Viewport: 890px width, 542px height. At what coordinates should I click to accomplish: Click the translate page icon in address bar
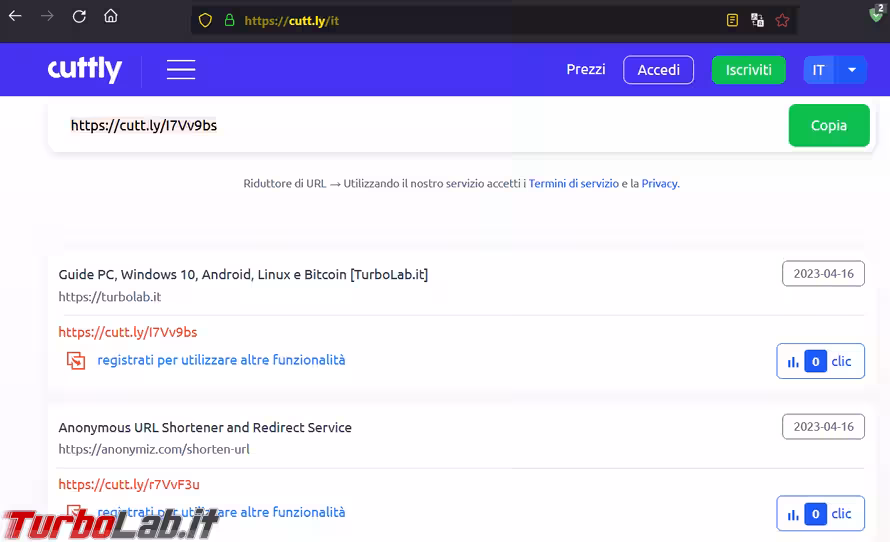pyautogui.click(x=757, y=20)
